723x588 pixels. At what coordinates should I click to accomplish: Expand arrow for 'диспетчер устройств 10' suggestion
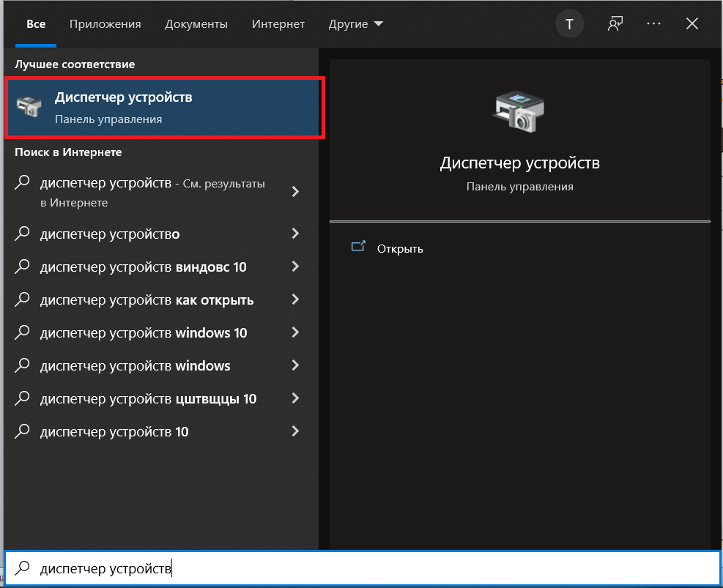295,431
